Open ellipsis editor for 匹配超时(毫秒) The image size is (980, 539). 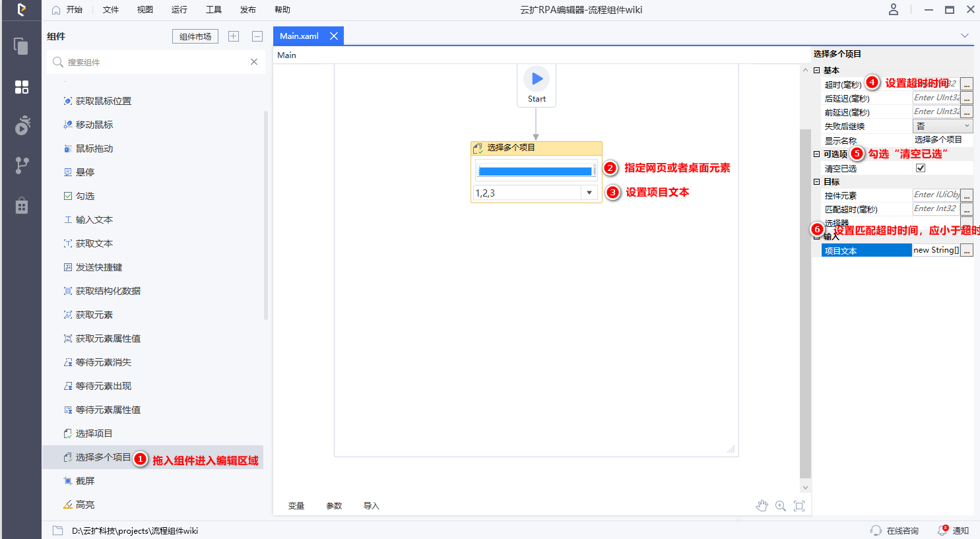[966, 209]
